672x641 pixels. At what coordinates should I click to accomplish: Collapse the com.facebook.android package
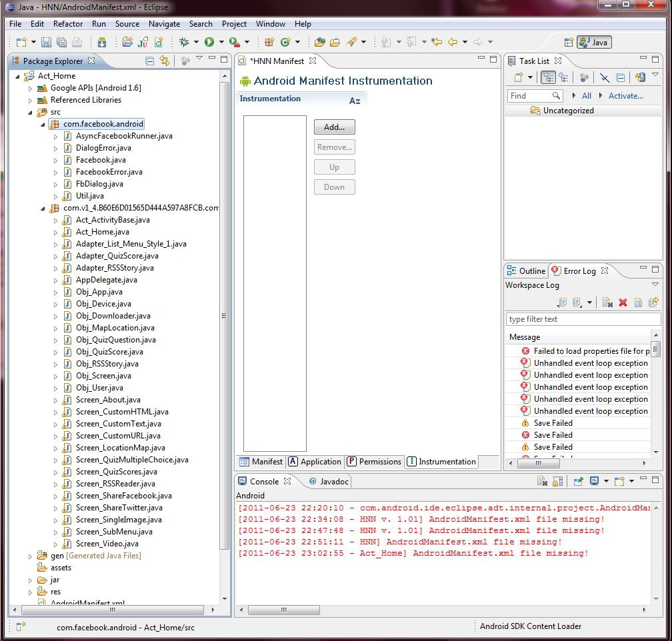pyautogui.click(x=42, y=124)
